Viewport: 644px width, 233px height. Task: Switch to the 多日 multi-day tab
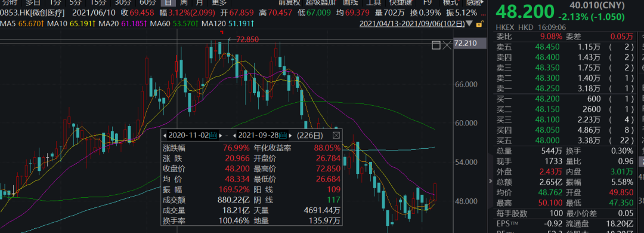(33, 2)
